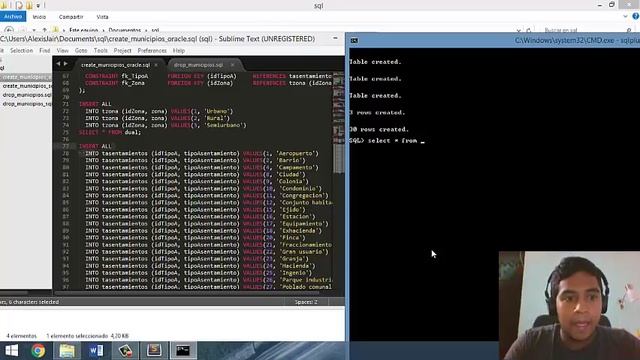
Task: Click Este equipo in Explorer address bar
Action: coord(83,30)
